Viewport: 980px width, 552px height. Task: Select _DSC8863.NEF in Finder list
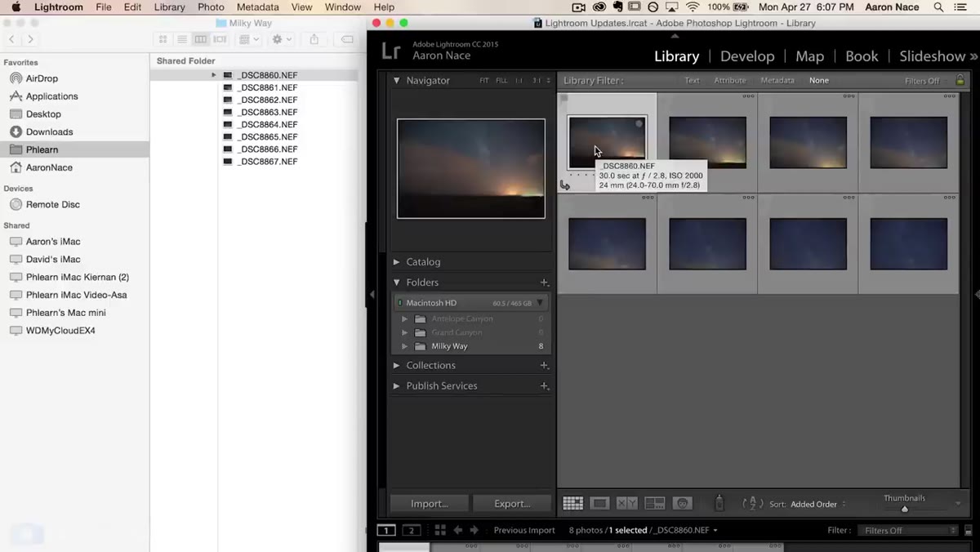[267, 112]
